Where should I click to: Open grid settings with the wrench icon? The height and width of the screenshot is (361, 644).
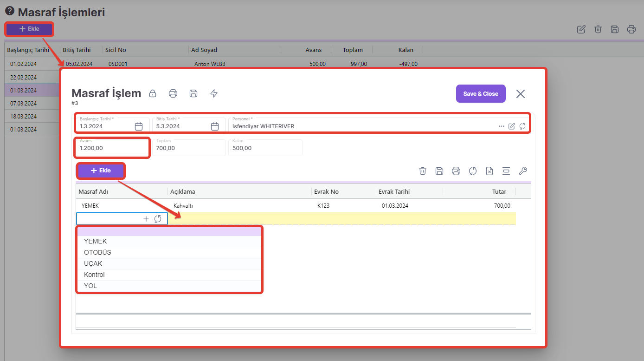[523, 171]
